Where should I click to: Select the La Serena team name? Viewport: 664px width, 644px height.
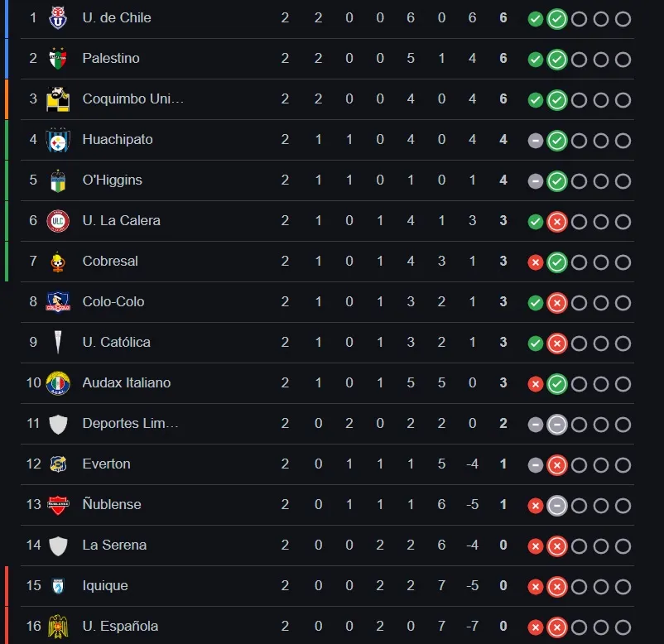[114, 545]
